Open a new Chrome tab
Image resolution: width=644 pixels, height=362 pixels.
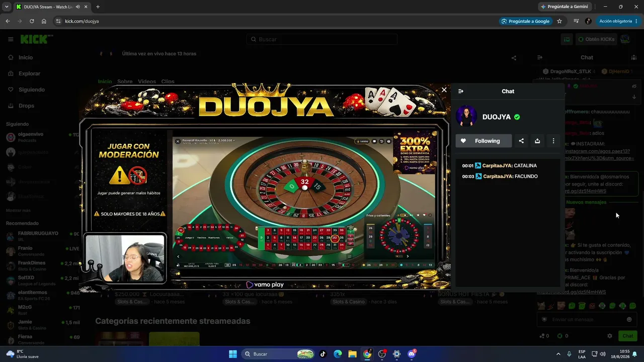[x=98, y=7]
